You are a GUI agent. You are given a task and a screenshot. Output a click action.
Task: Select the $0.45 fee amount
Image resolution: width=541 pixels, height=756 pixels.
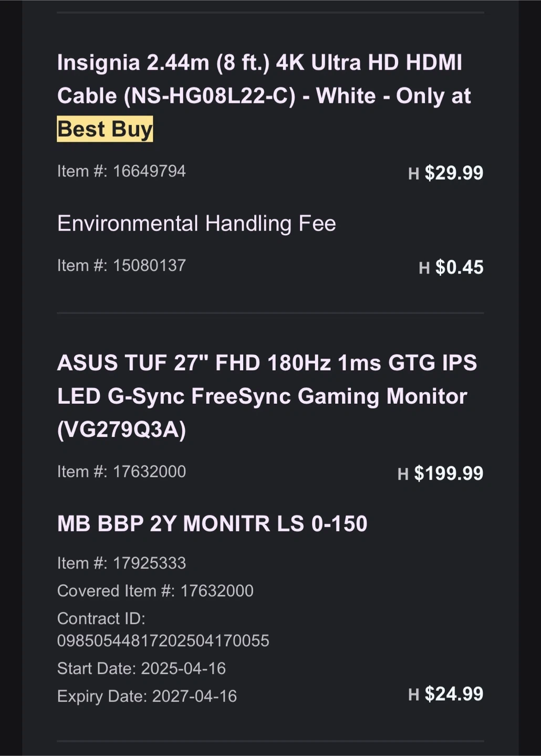(x=459, y=267)
